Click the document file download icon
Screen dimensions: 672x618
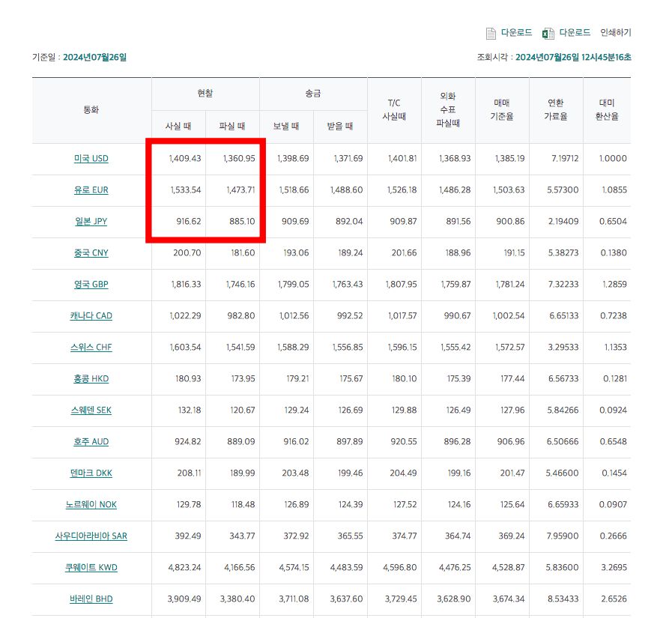(491, 34)
